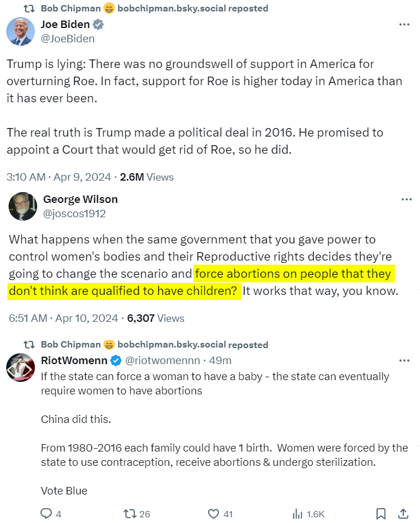Open George Wilson's profile picture
Viewport: 420px width, 523px height.
(x=23, y=206)
